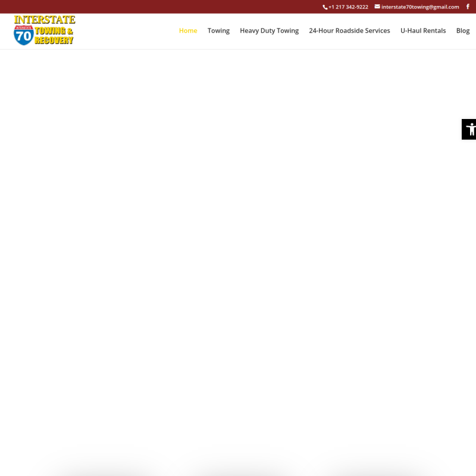This screenshot has height=476, width=476.
Task: Email interstate70towing@gmail.com
Action: [417, 7]
